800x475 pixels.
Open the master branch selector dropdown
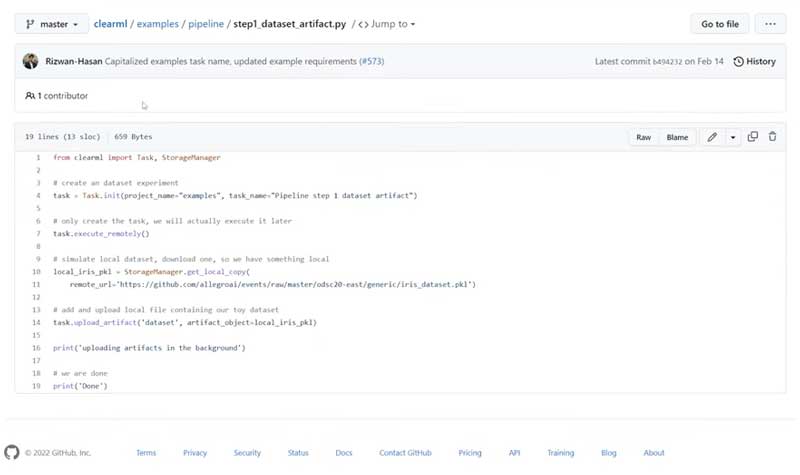(52, 24)
